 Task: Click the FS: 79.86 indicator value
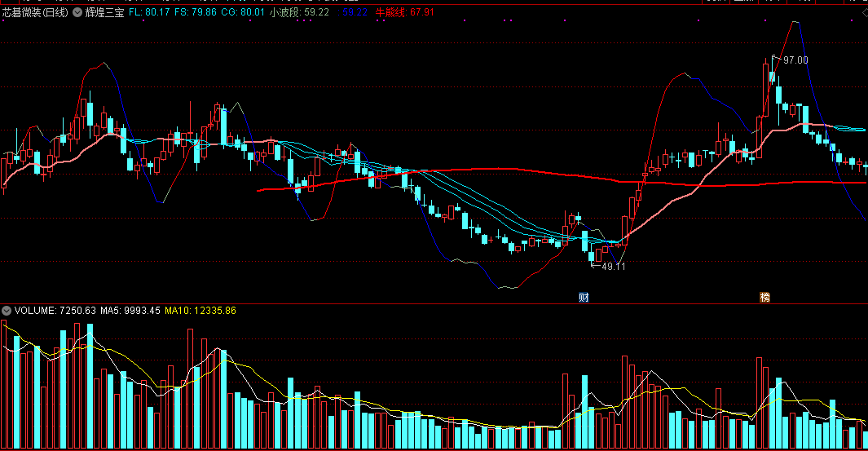click(196, 12)
